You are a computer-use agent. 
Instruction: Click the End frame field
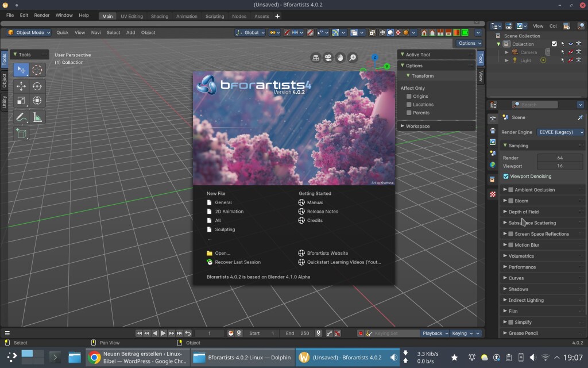click(x=297, y=333)
